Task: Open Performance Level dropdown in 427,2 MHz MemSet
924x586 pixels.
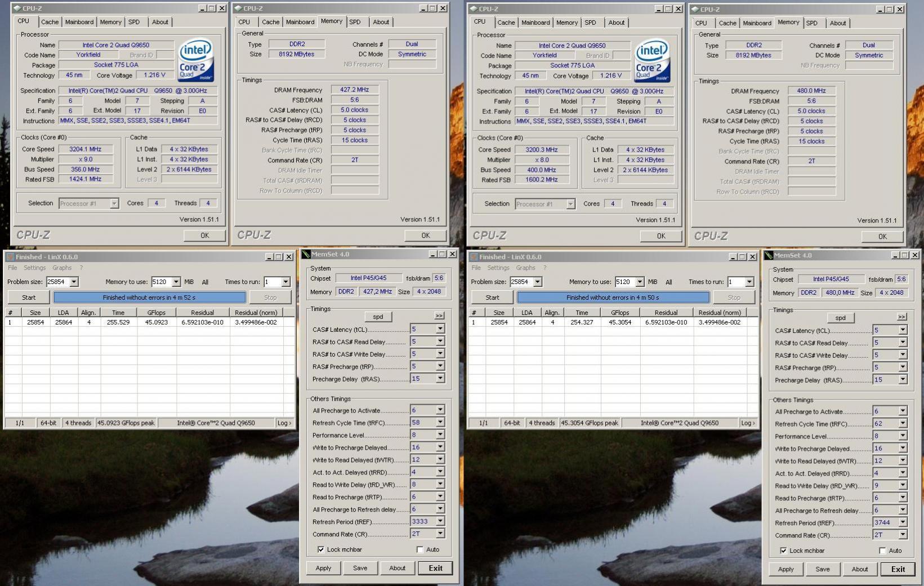Action: 440,434
